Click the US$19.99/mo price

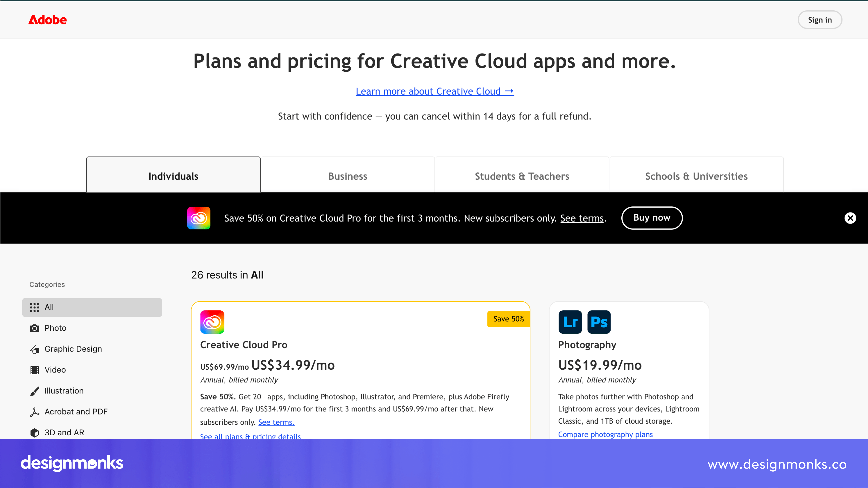600,365
